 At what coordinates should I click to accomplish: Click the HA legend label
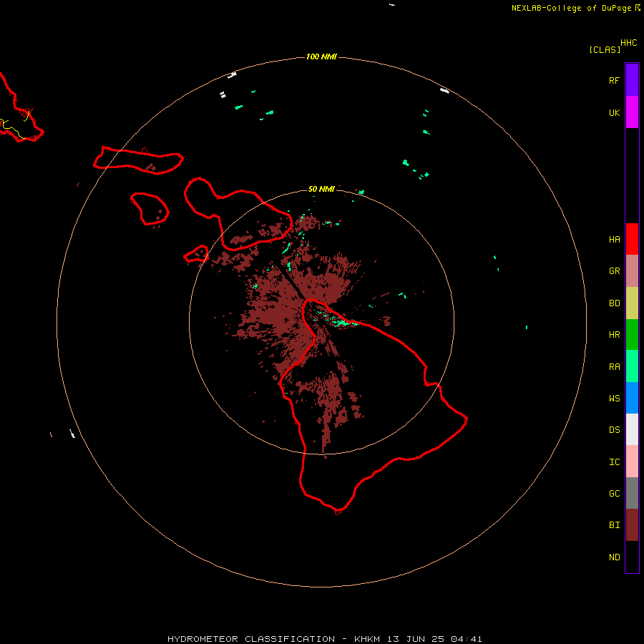point(615,240)
